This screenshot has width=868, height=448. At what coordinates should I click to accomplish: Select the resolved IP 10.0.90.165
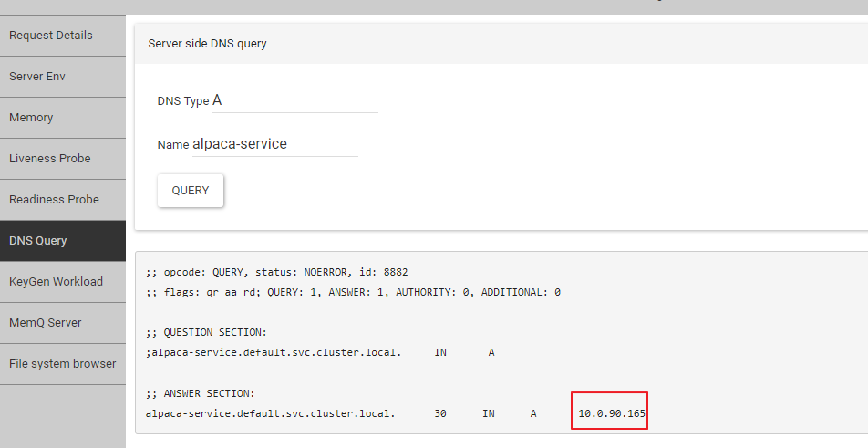tap(612, 413)
